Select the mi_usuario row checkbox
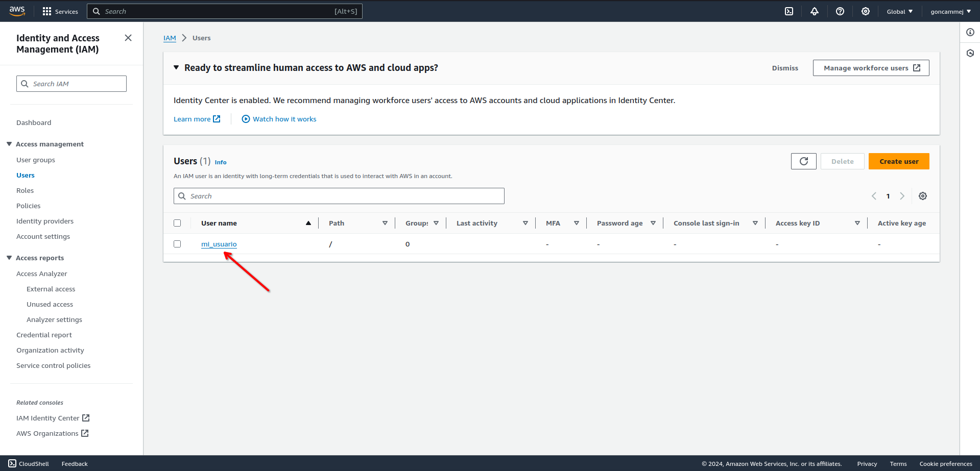Image resolution: width=980 pixels, height=471 pixels. [177, 244]
